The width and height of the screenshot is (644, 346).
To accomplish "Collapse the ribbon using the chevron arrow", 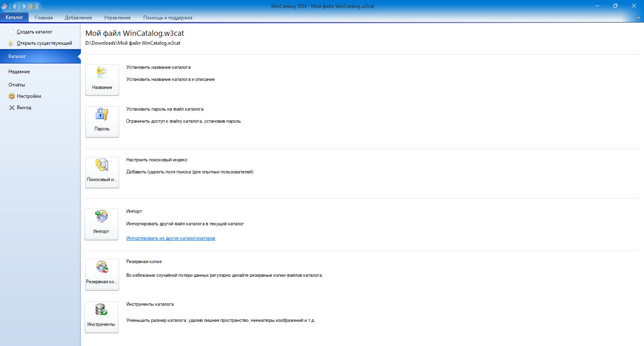I will (x=638, y=18).
